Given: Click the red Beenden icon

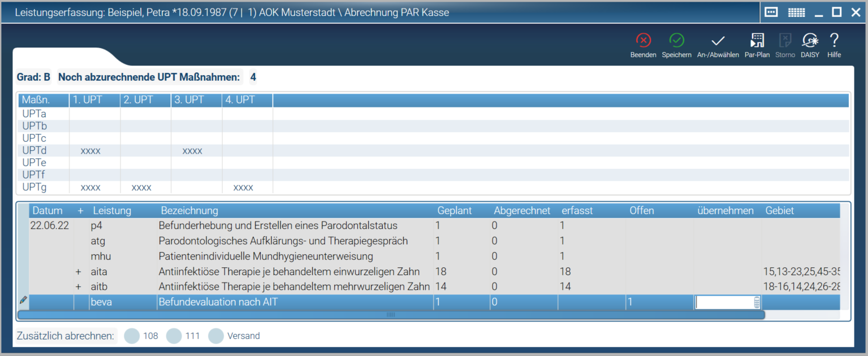Looking at the screenshot, I should (x=643, y=41).
